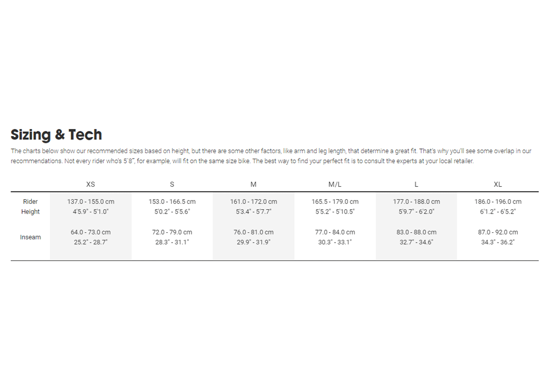Click the L size column header
Screen dimensions: 549x392
[x=416, y=184]
